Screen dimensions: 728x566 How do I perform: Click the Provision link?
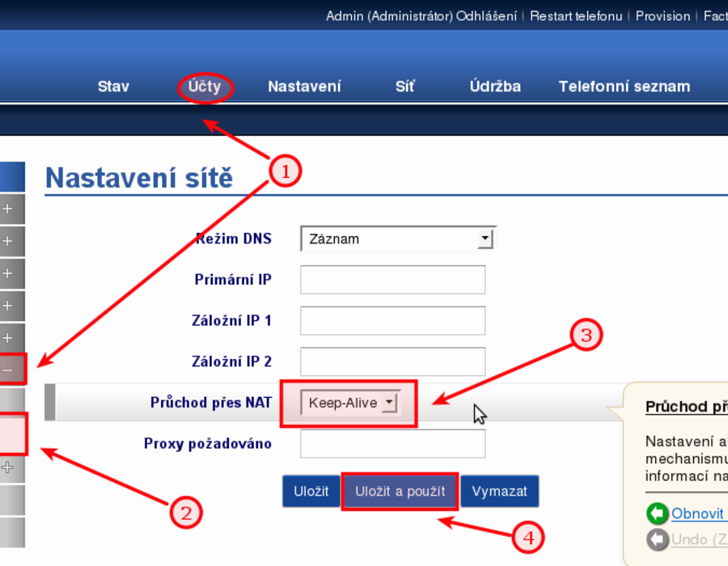pos(662,16)
